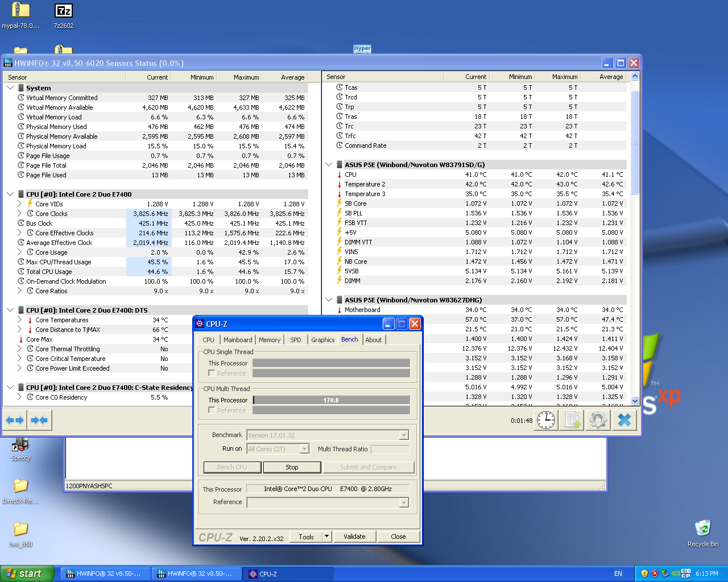Expand the Core Ratios row

pos(19,291)
